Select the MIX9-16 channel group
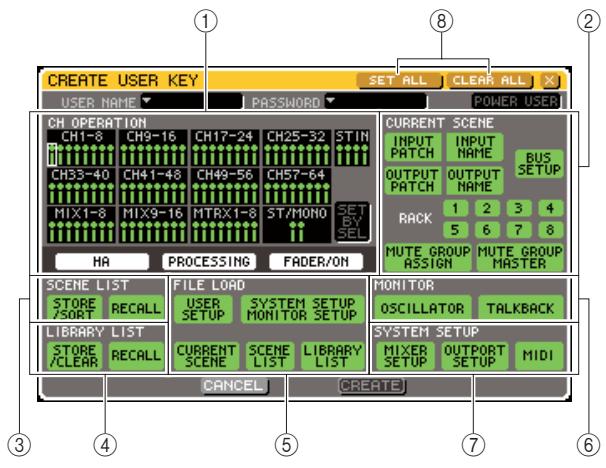The width and height of the screenshot is (606, 468). coord(153,225)
